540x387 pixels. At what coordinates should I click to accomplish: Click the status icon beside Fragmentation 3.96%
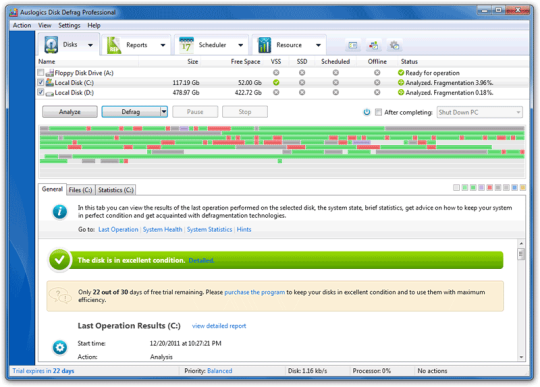tap(401, 83)
